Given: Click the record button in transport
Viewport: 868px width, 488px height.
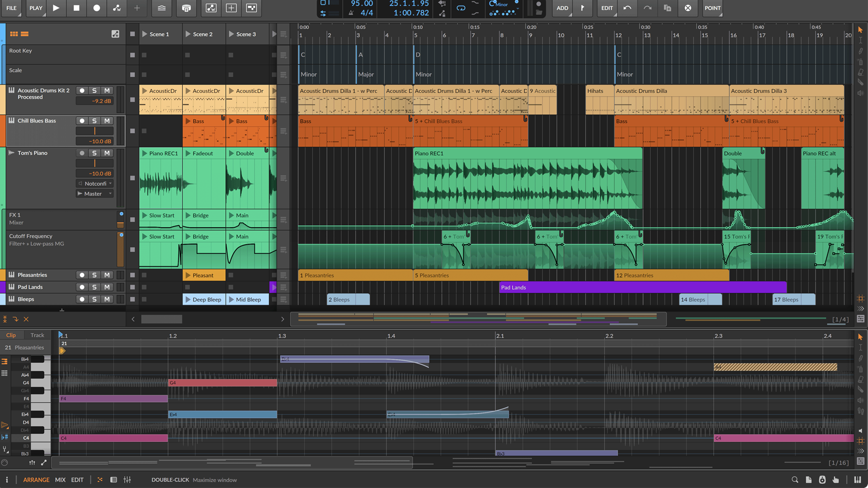Looking at the screenshot, I should pos(96,8).
